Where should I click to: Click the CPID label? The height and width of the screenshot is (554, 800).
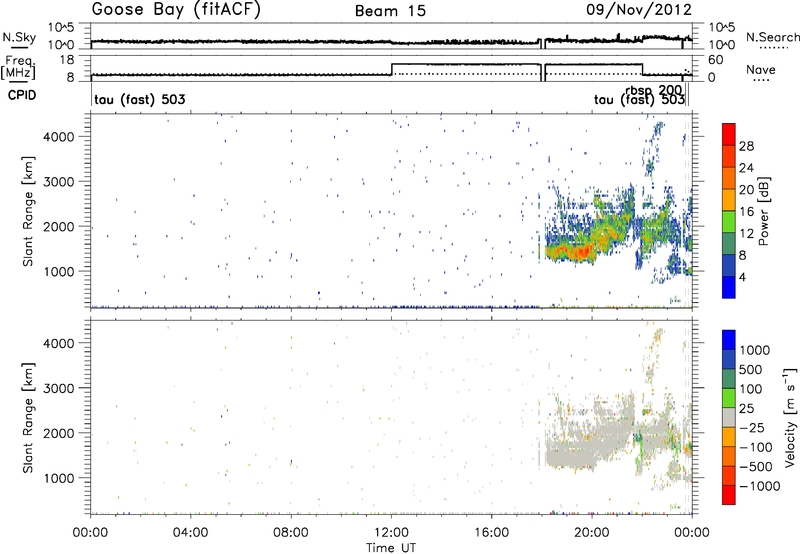(x=22, y=95)
